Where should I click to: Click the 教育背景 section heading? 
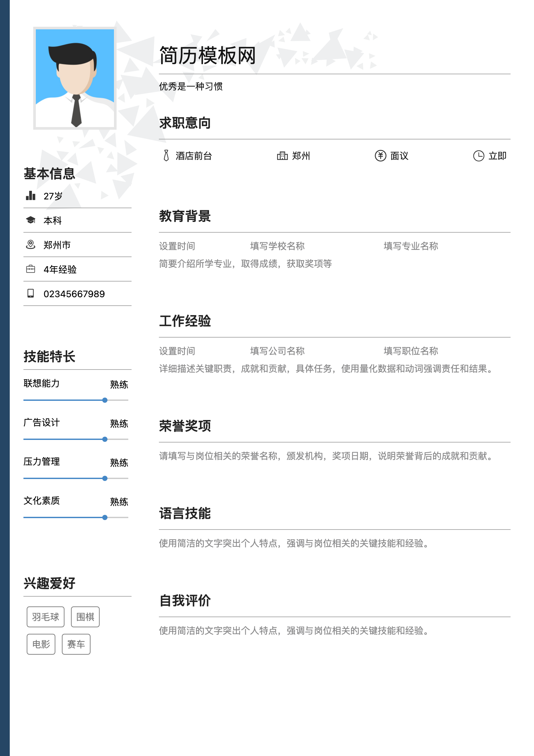pos(185,216)
